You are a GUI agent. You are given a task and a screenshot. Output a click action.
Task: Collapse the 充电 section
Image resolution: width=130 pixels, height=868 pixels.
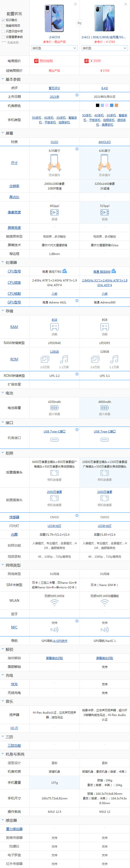click(3, 675)
